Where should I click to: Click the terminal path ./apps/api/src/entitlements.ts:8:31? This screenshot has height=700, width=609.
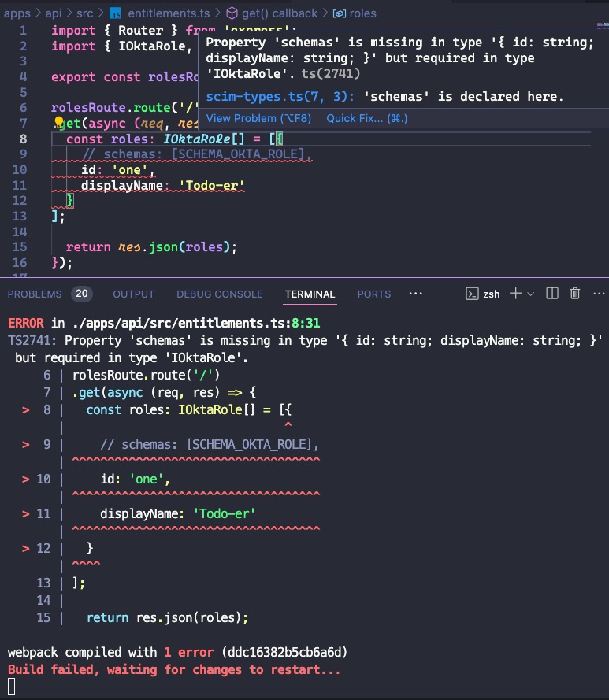coord(196,323)
